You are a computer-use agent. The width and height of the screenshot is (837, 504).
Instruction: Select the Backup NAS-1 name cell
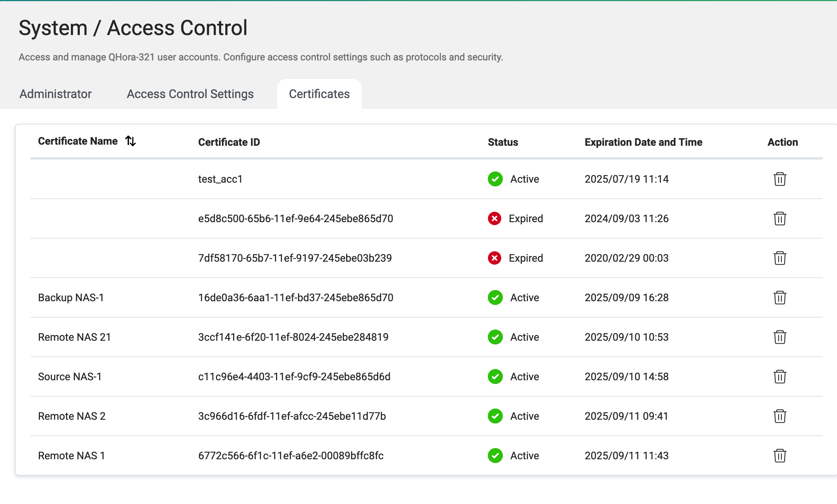(x=71, y=297)
